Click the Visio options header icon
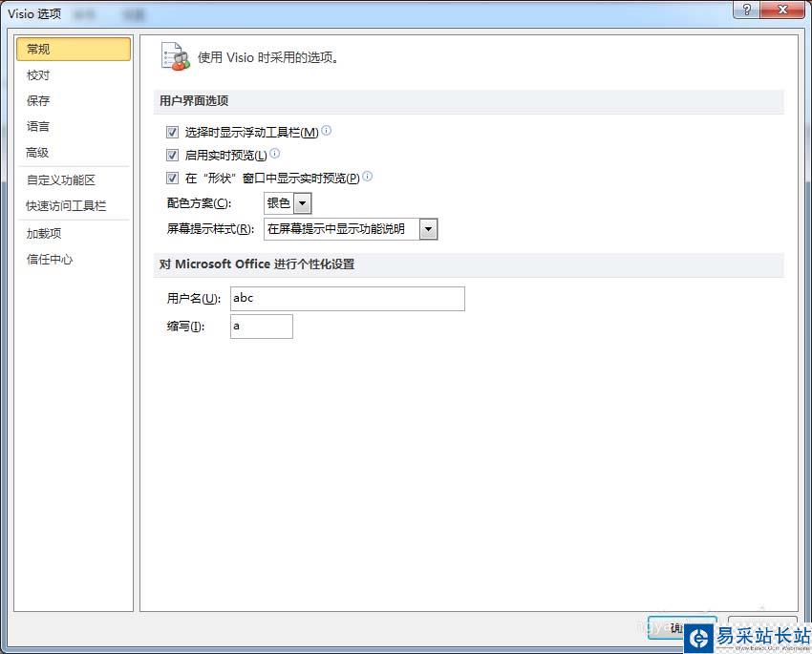 175,56
